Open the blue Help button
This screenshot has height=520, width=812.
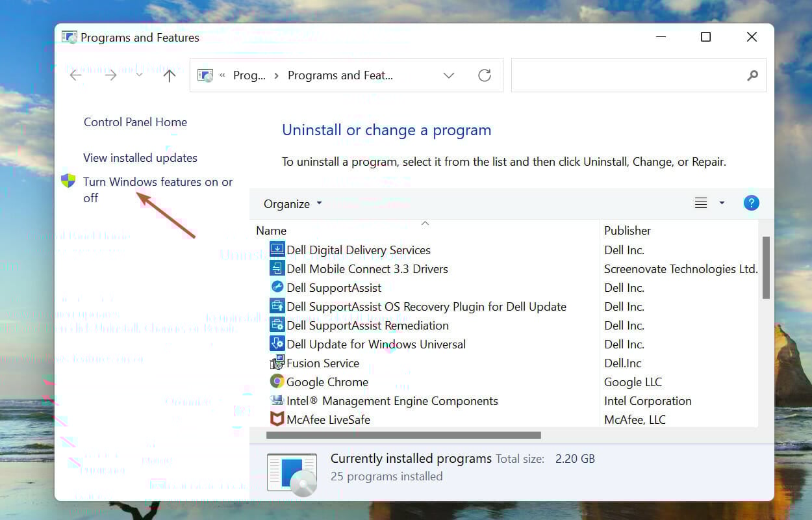click(x=751, y=203)
